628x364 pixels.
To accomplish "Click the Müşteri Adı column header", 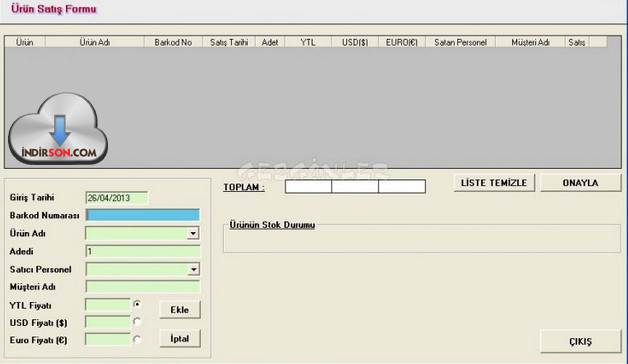I will point(530,42).
